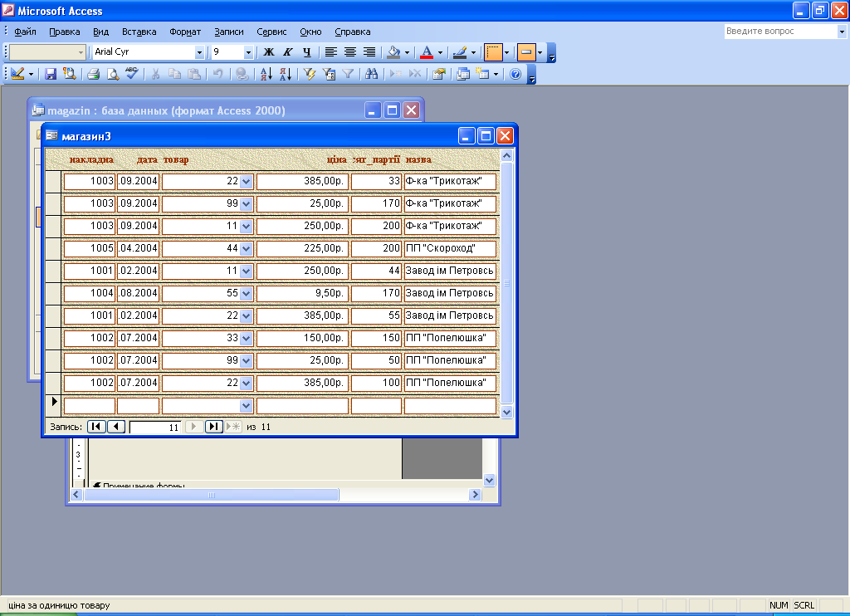
Task: Open the Окно menu
Action: tap(310, 32)
